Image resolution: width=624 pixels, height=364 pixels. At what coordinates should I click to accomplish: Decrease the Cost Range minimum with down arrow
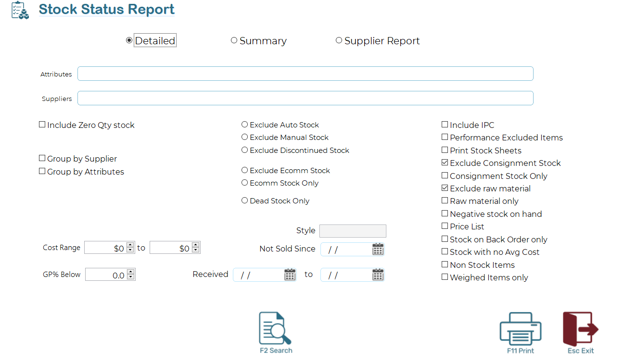click(x=130, y=250)
